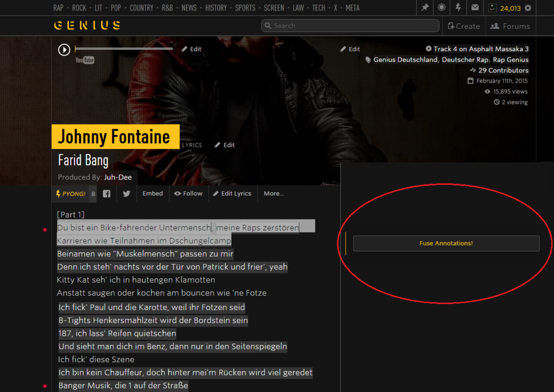
Task: Open account settings via the gear icon
Action: pos(528,7)
